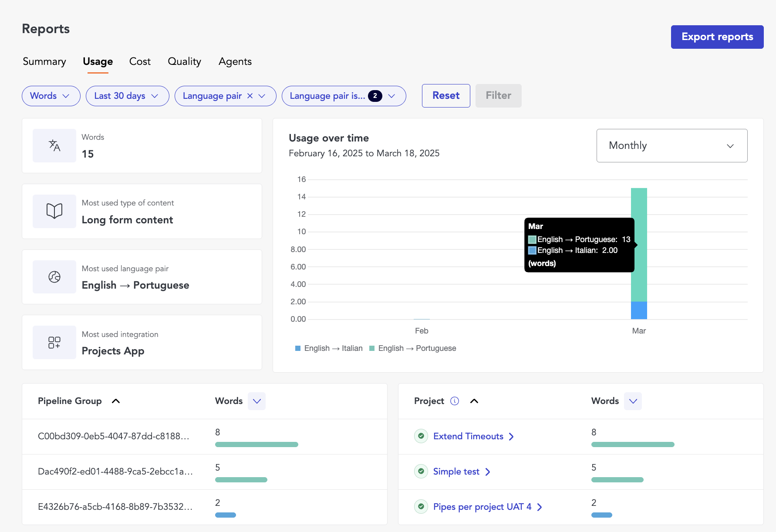Expand the Language pair filter dropdown
Viewport: 776px width, 532px height.
click(262, 96)
